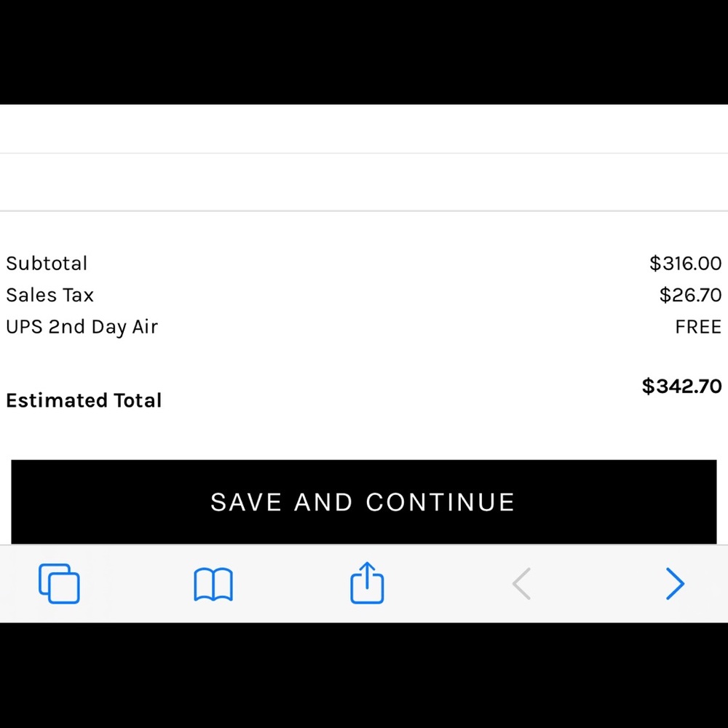
Task: Click the blank row between the two divider lines
Action: (x=364, y=182)
